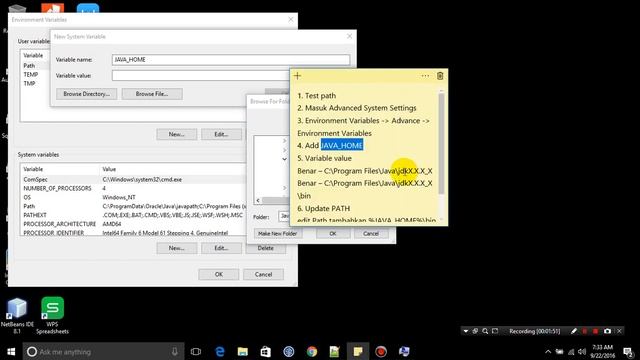Select NUMBER_OF_PROCESSORS system variable row

133,189
